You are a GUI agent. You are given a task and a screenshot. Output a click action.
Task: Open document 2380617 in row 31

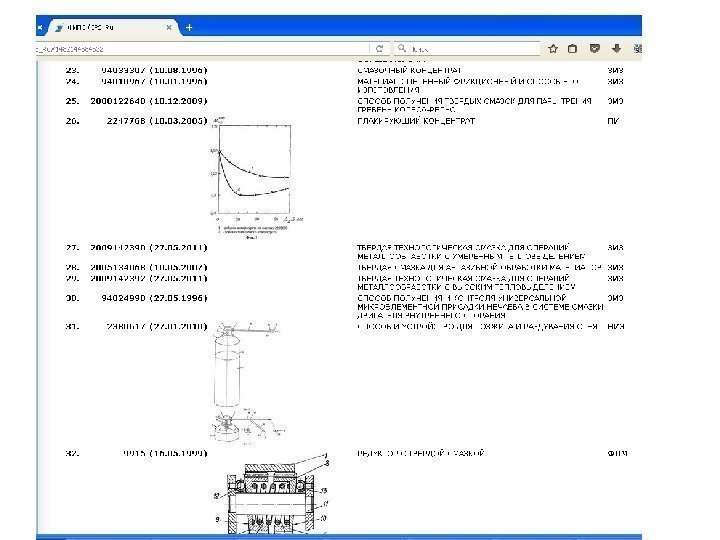click(157, 326)
